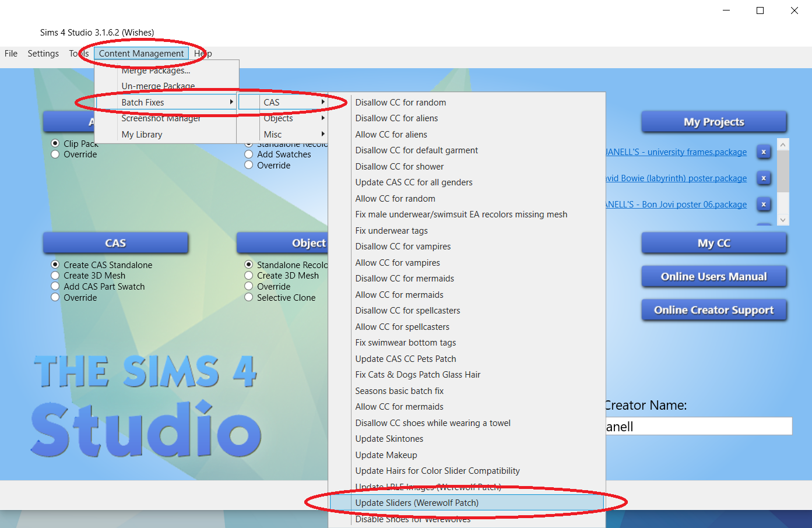Click the My Projects button
The image size is (812, 528).
point(714,122)
